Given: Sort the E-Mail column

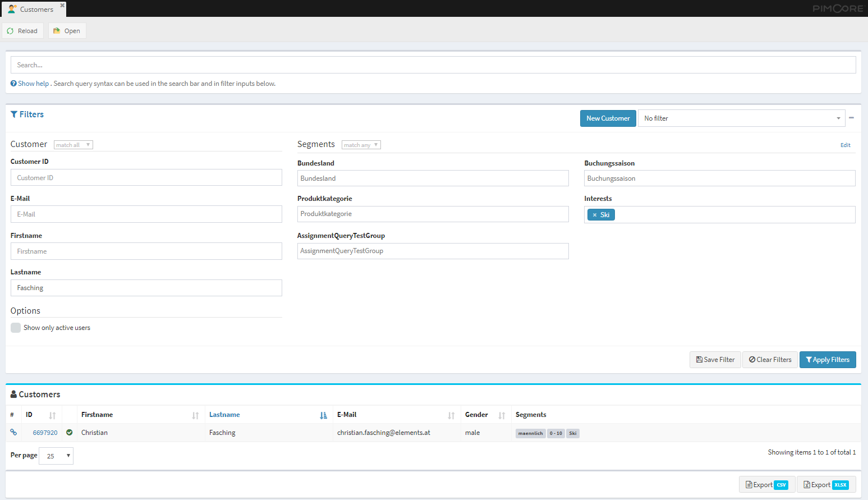Looking at the screenshot, I should point(451,415).
